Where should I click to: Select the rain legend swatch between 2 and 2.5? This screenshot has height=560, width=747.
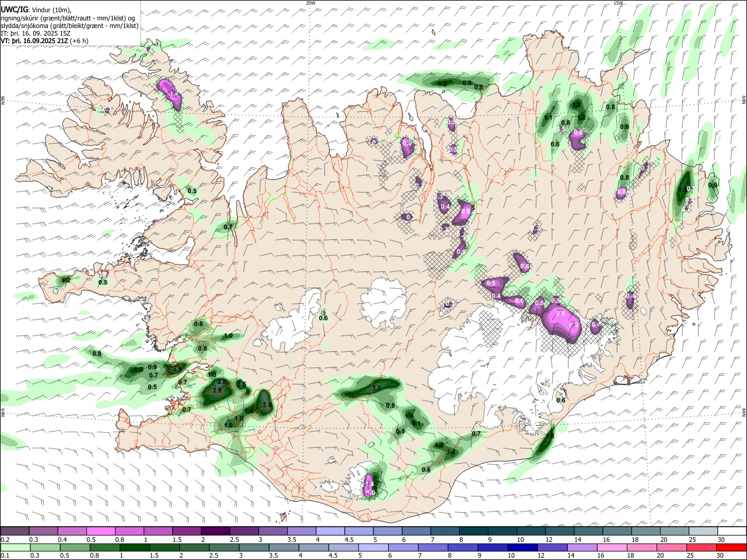194,547
